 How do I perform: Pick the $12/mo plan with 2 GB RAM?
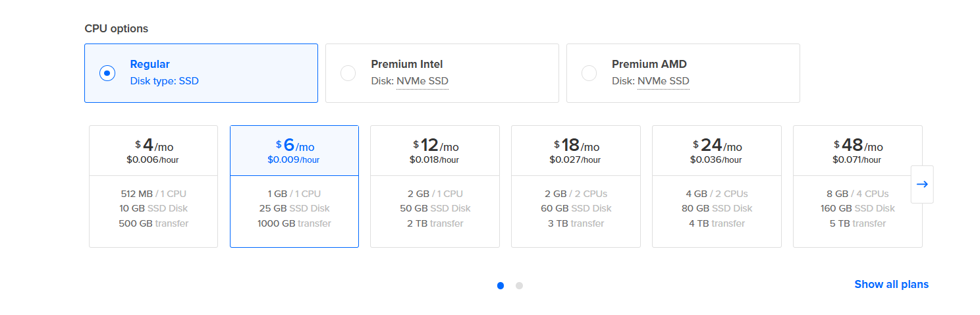point(435,186)
